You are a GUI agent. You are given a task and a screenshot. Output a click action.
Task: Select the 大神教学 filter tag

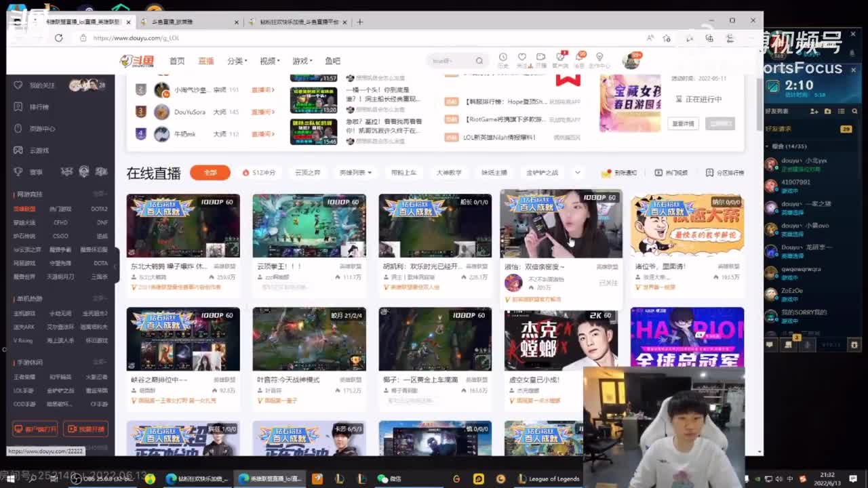click(449, 173)
